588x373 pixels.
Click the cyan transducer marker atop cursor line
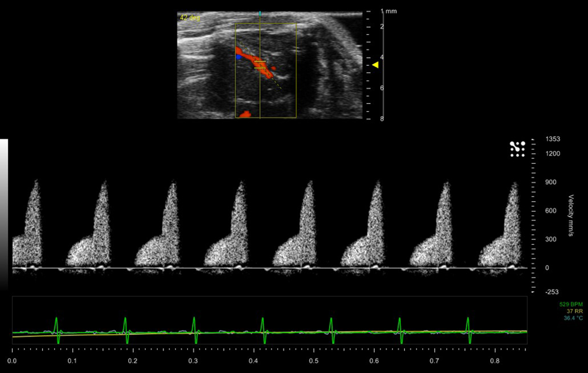click(260, 13)
